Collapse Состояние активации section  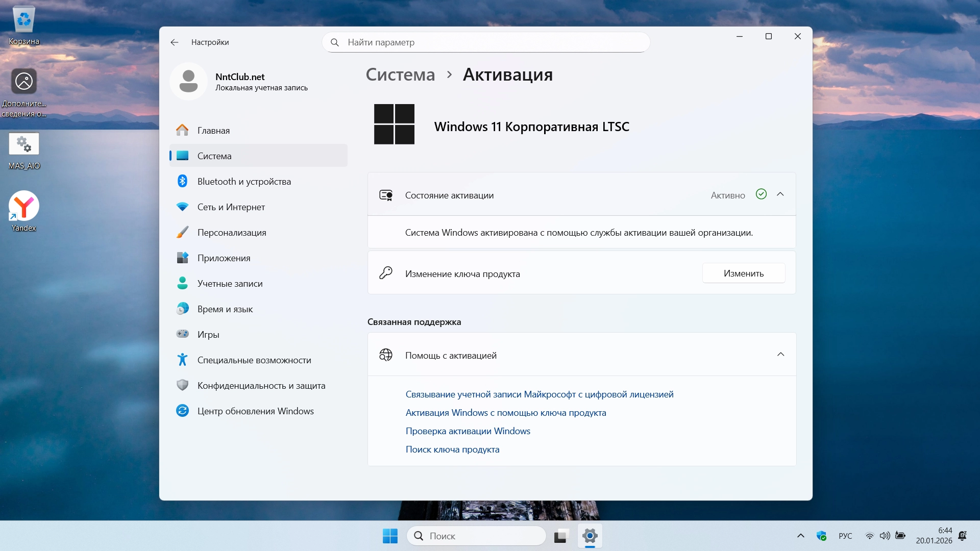[x=780, y=194]
